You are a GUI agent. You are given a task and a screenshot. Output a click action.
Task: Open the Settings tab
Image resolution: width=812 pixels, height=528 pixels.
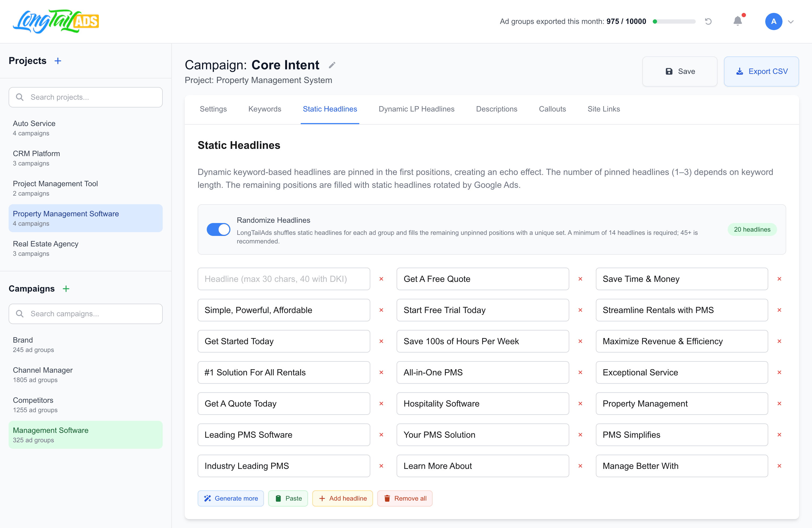(x=213, y=109)
